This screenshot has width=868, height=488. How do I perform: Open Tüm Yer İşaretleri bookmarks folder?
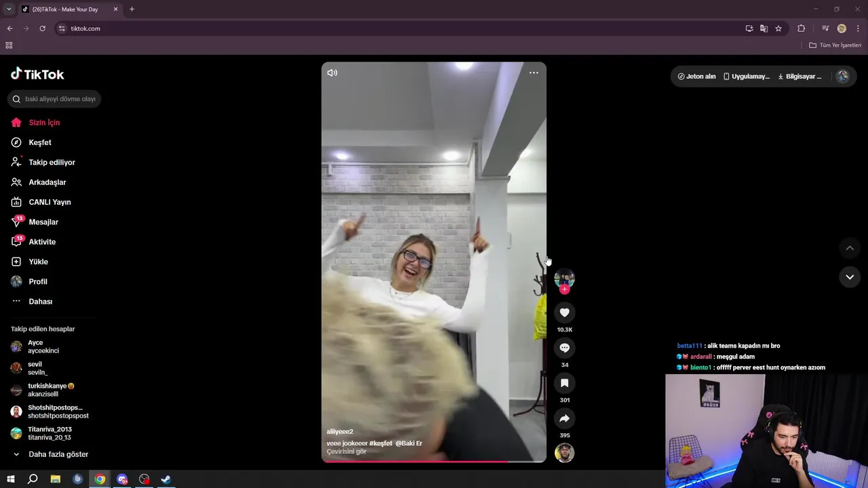tap(835, 45)
